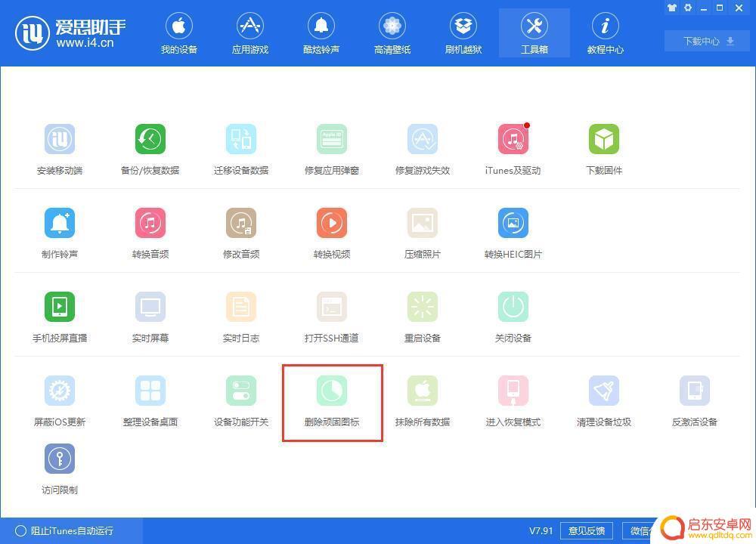This screenshot has height=544, width=756.
Task: Open 备份/恢复数据 tool
Action: (x=150, y=150)
